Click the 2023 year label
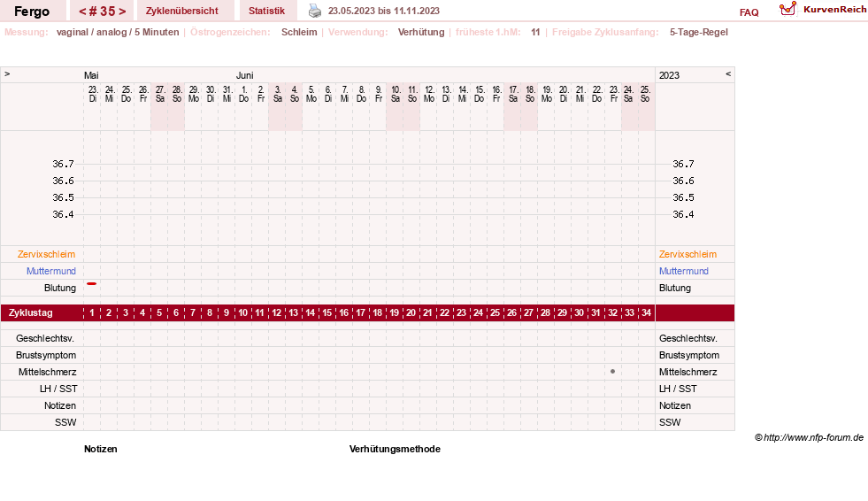This screenshot has height=501, width=868. point(669,75)
